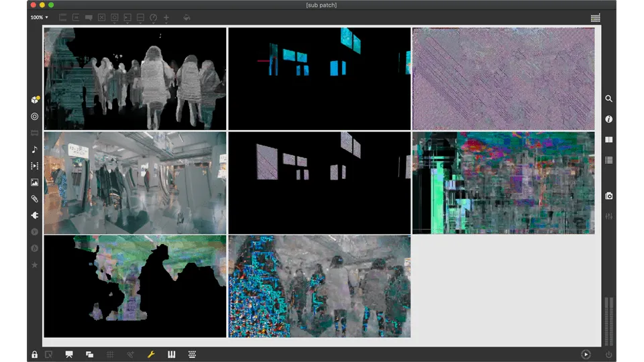Open the objects package browser in left sidebar
This screenshot has width=644, height=362.
(35, 100)
